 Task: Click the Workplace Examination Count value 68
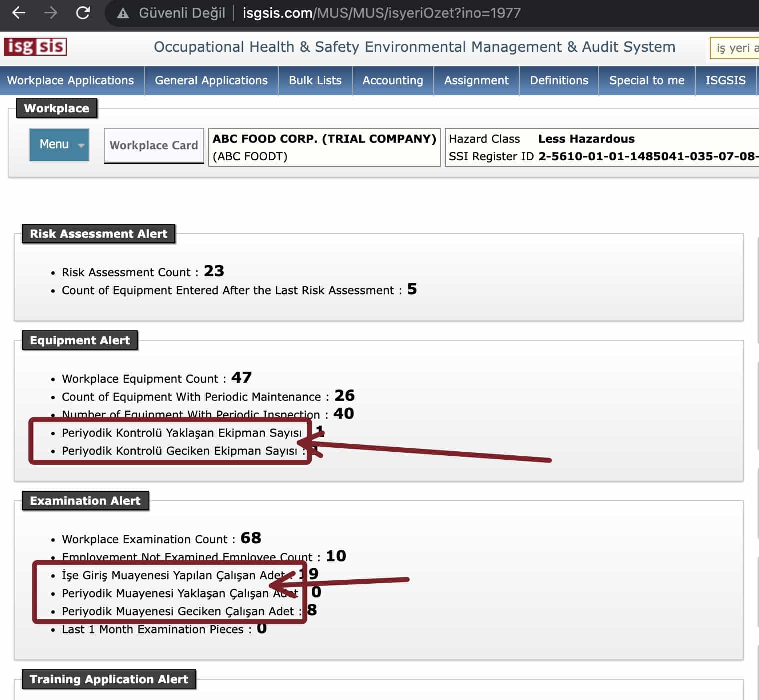[251, 538]
